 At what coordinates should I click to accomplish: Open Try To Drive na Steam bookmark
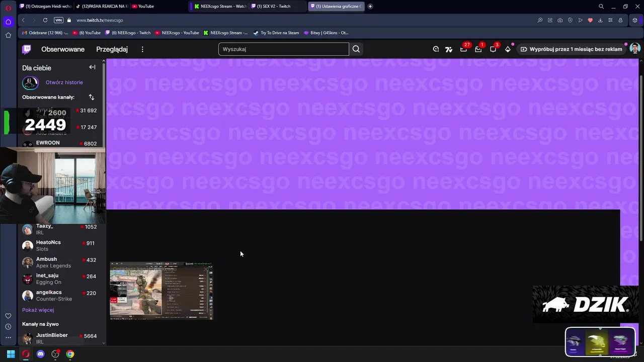click(x=276, y=33)
